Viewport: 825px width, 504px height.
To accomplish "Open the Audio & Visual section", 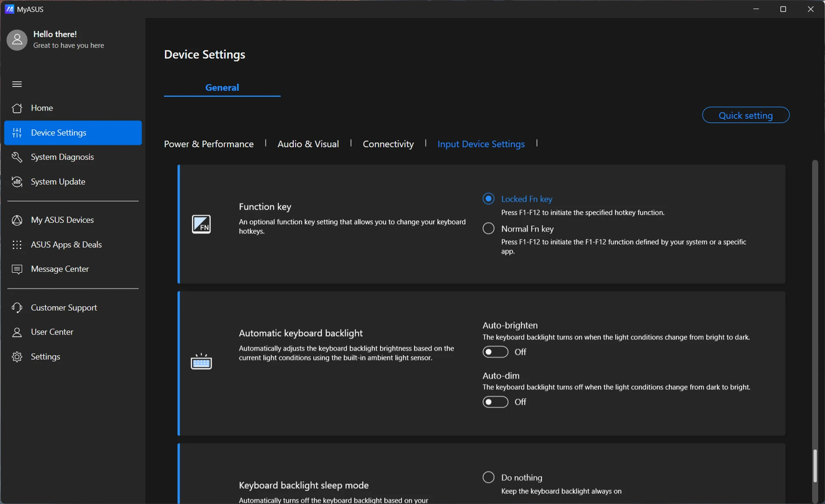I will click(308, 144).
